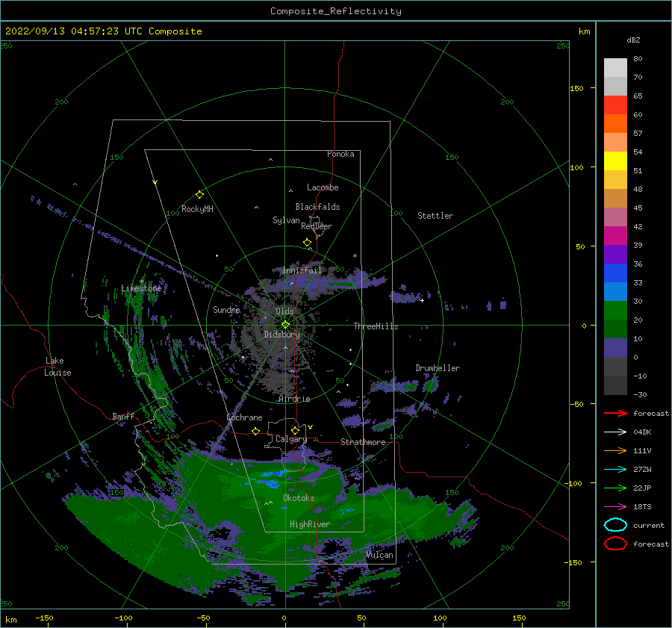Click the white 04DK arrow in legend
The height and width of the screenshot is (628, 672).
click(x=615, y=432)
